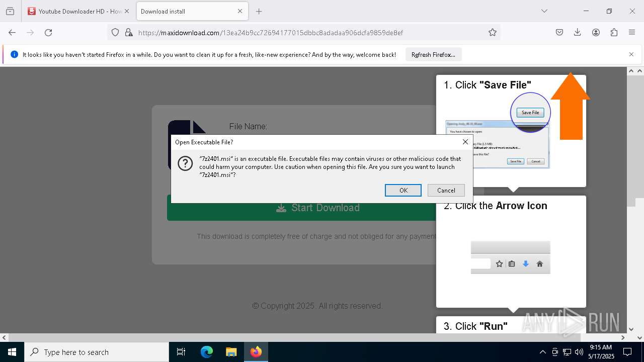Close the Download install tab
644x362 pixels.
tap(240, 11)
